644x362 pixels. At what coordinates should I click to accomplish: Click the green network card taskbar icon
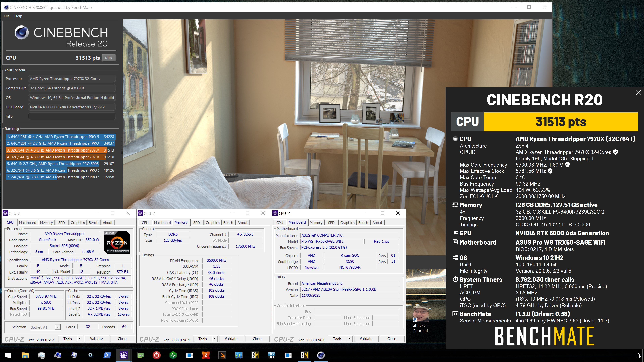tap(140, 355)
